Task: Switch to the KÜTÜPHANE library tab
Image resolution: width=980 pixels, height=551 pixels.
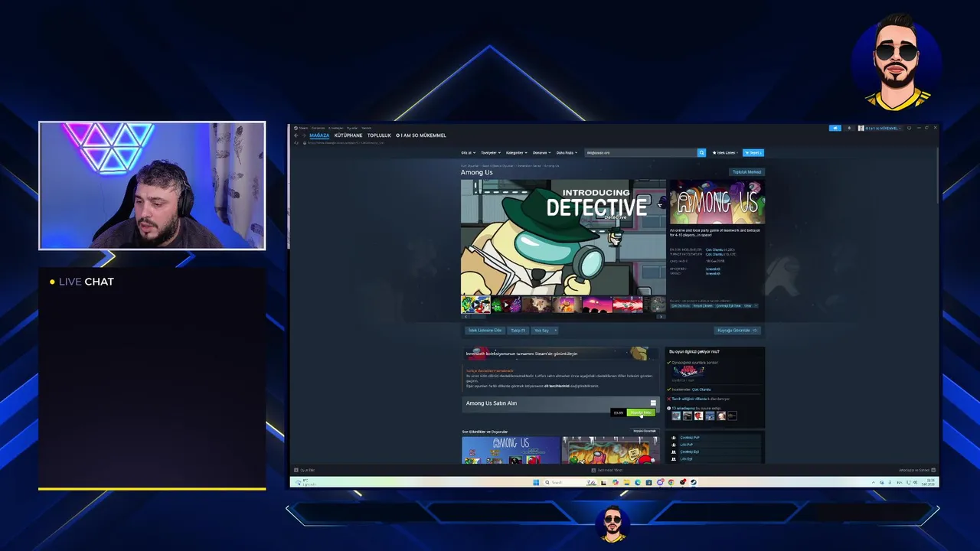Action: coord(348,135)
